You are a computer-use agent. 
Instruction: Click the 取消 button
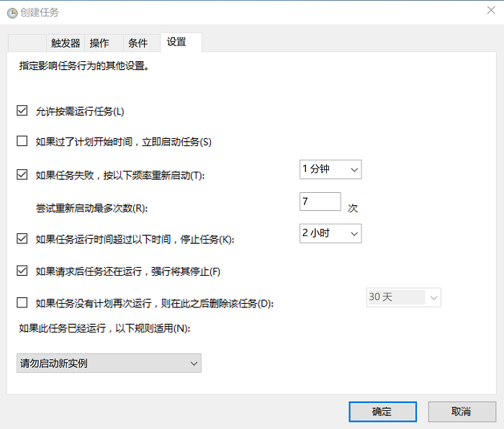point(461,412)
